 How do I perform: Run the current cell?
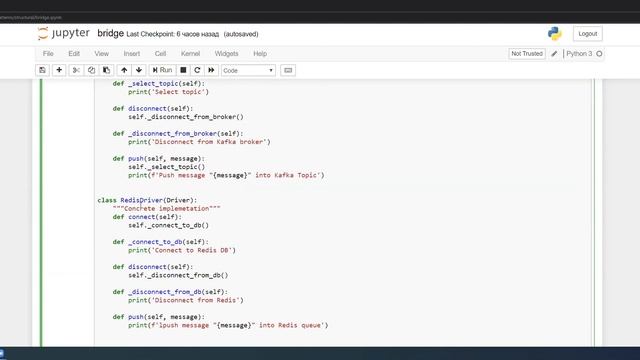(162, 70)
